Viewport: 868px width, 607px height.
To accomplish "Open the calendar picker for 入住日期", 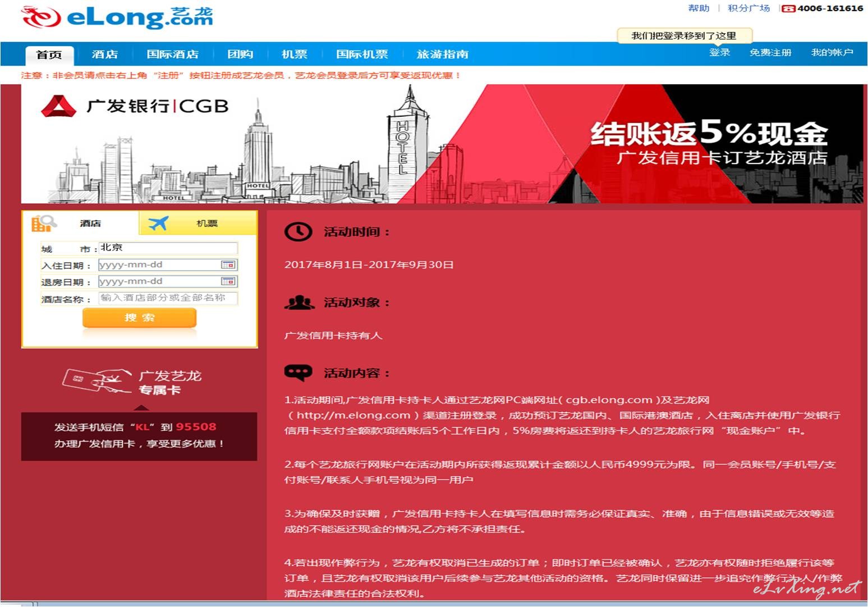I will pyautogui.click(x=228, y=264).
